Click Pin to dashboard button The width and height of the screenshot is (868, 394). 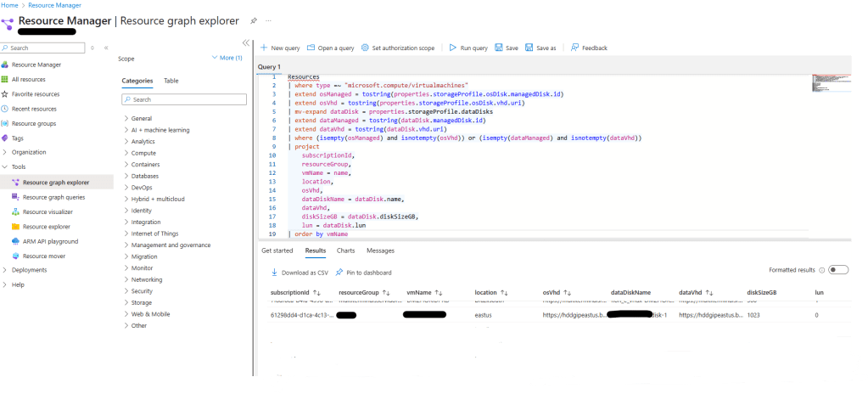[363, 273]
